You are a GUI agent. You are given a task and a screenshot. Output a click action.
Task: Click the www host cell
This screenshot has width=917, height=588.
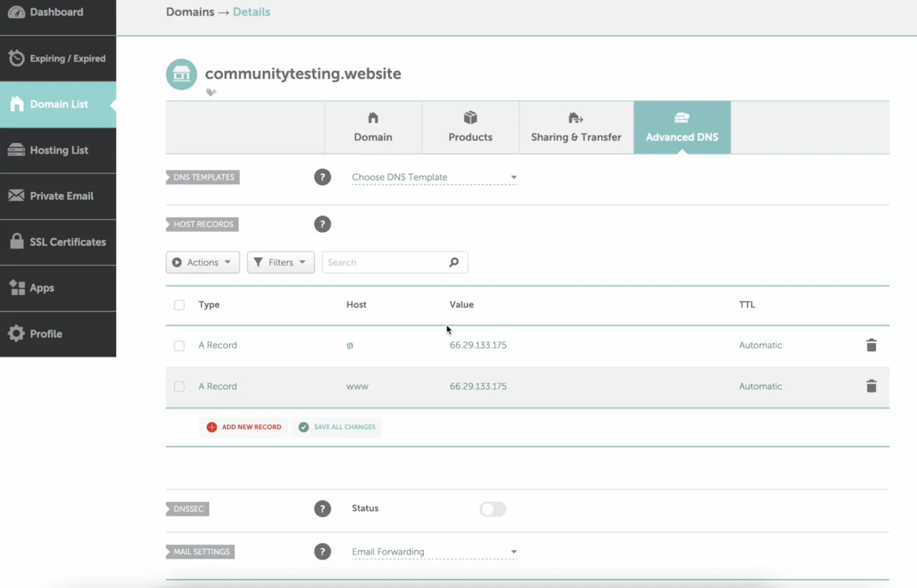pyautogui.click(x=357, y=386)
